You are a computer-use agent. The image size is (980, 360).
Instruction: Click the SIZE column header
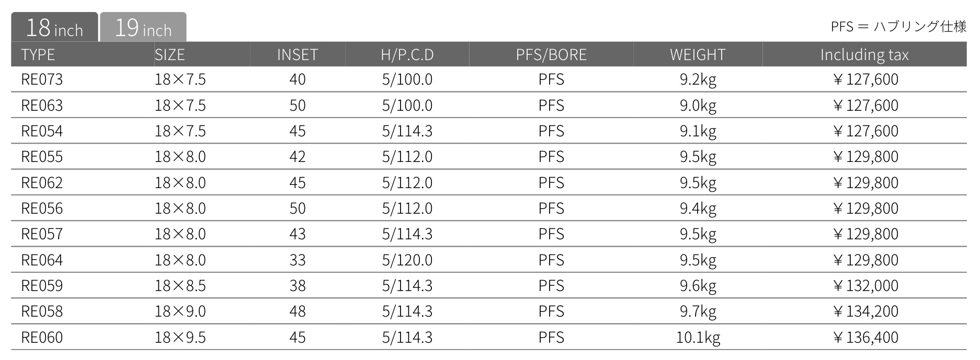tap(169, 54)
